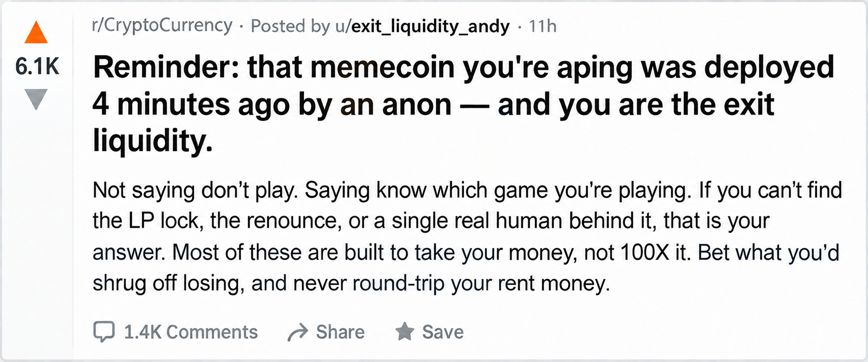Select the Save text label
The height and width of the screenshot is (362, 868).
point(443,332)
